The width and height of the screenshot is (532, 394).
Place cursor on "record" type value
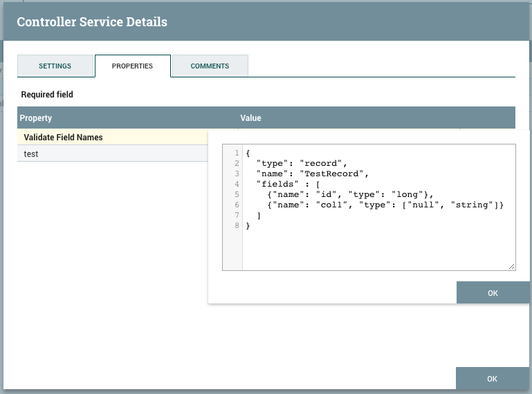322,163
